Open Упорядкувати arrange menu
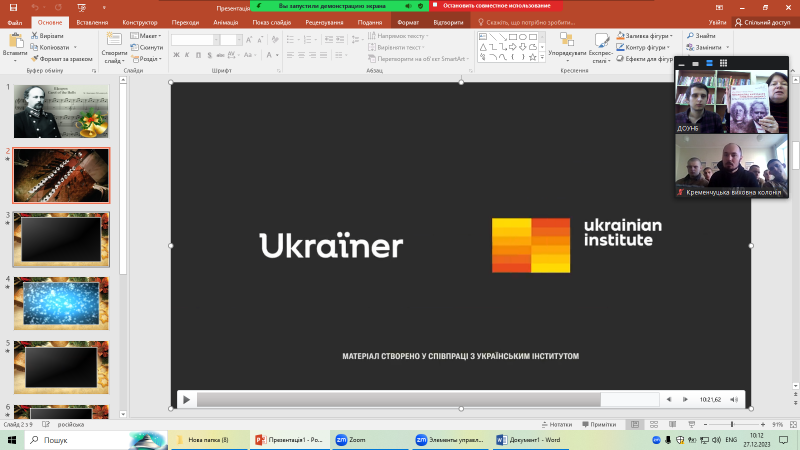Image resolution: width=800 pixels, height=450 pixels. click(567, 48)
